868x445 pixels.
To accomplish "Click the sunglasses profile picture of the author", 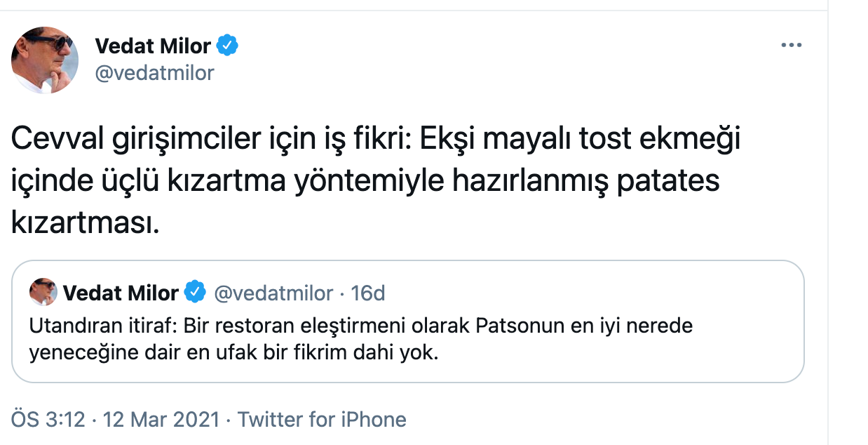I will (44, 60).
